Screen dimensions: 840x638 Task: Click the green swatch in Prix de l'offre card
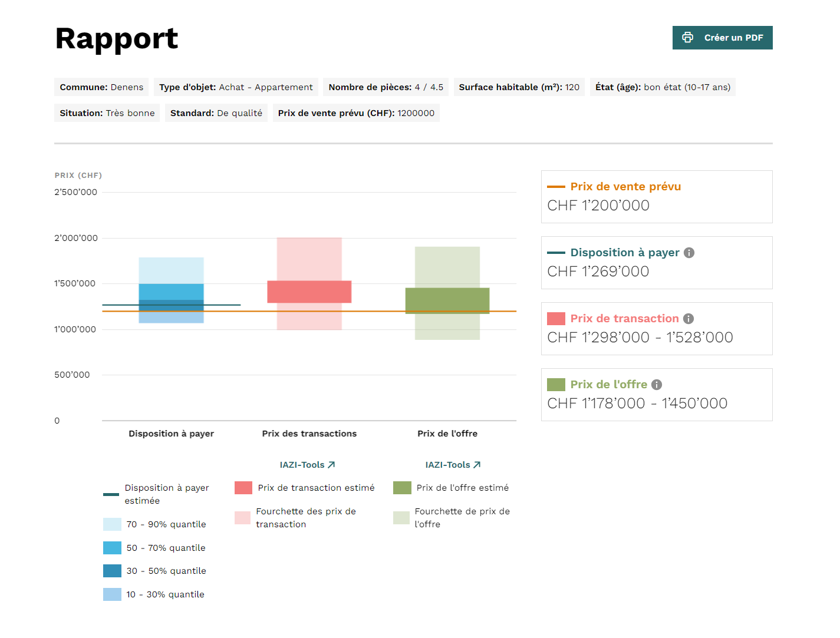coord(556,385)
